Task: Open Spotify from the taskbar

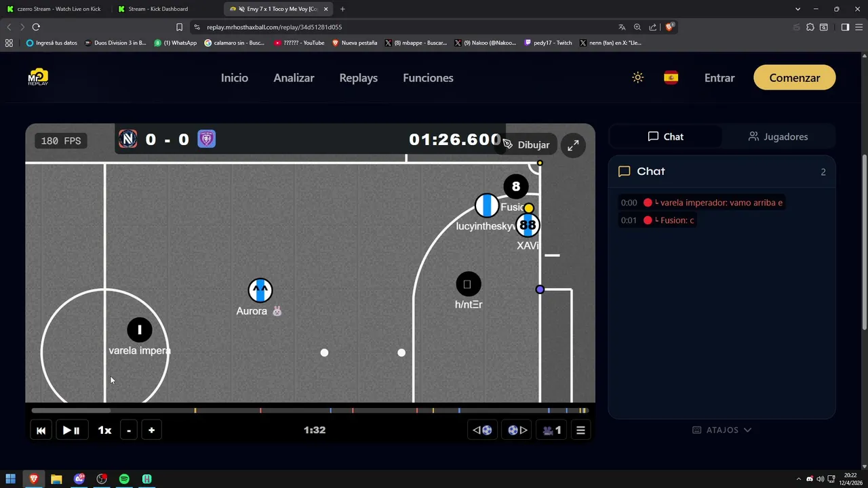Action: click(124, 479)
